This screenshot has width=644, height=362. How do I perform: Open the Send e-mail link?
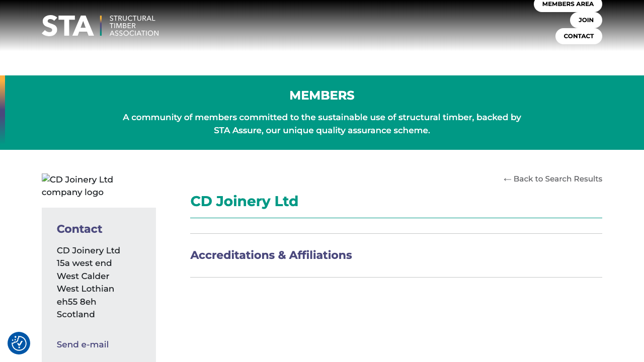click(83, 344)
